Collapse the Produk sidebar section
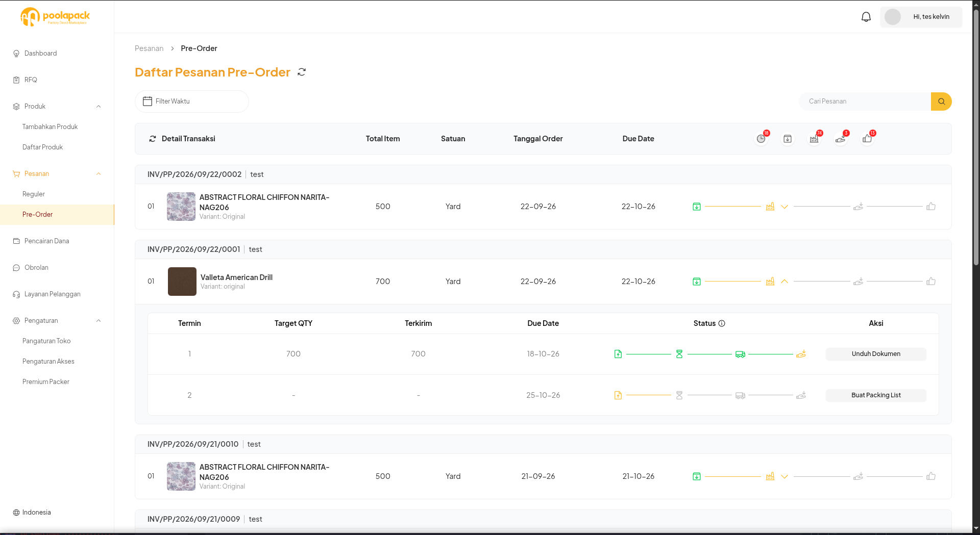The width and height of the screenshot is (980, 535). pos(99,107)
